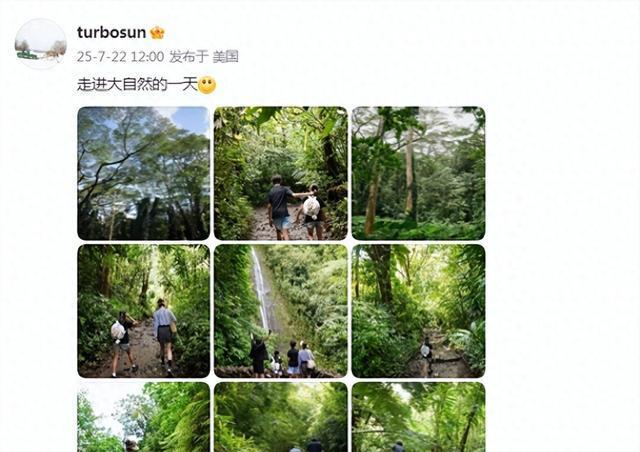This screenshot has width=640, height=452.
Task: Click the crown badge beside turbosun
Action: point(157,33)
